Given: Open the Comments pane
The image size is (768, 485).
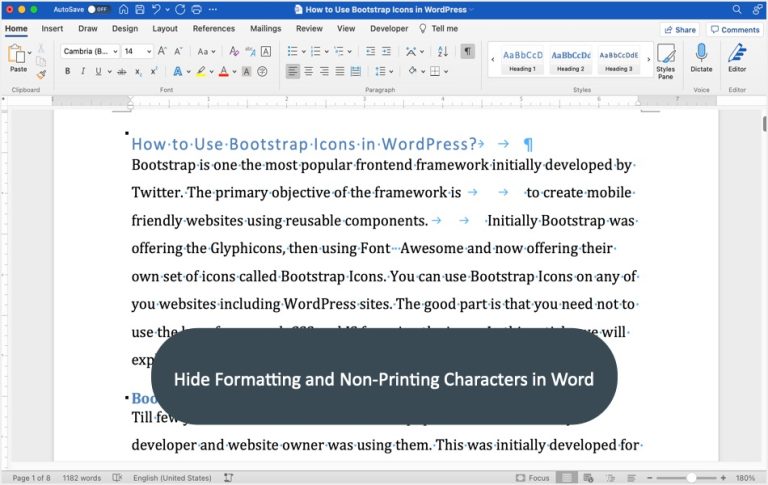Looking at the screenshot, I should click(x=735, y=30).
